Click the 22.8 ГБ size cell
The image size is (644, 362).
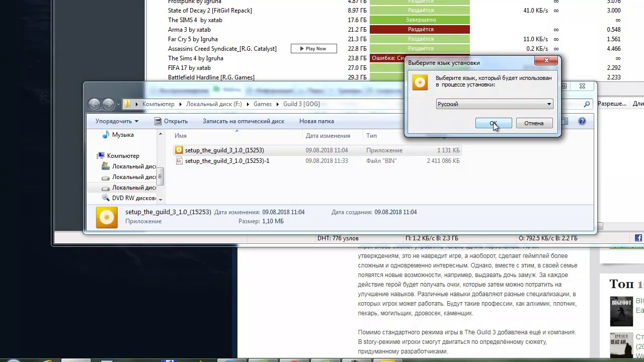click(357, 49)
